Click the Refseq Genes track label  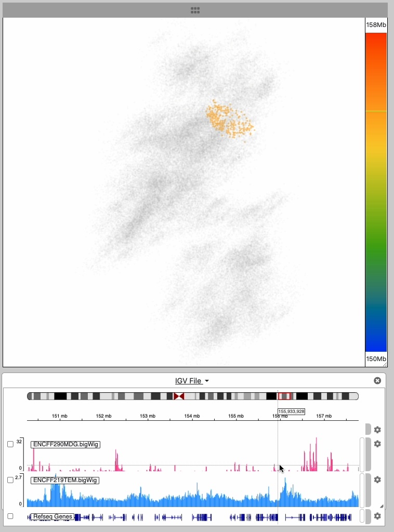52,516
